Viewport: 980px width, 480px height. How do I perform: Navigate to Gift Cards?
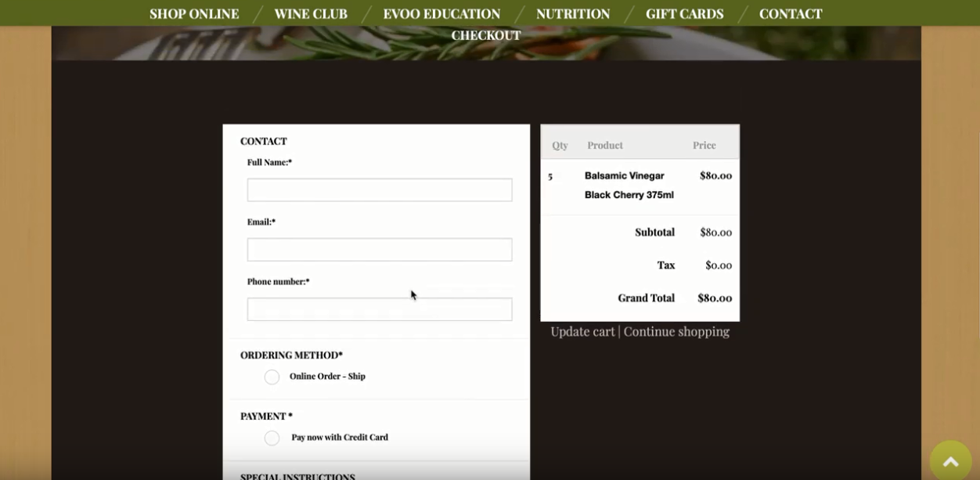tap(684, 13)
